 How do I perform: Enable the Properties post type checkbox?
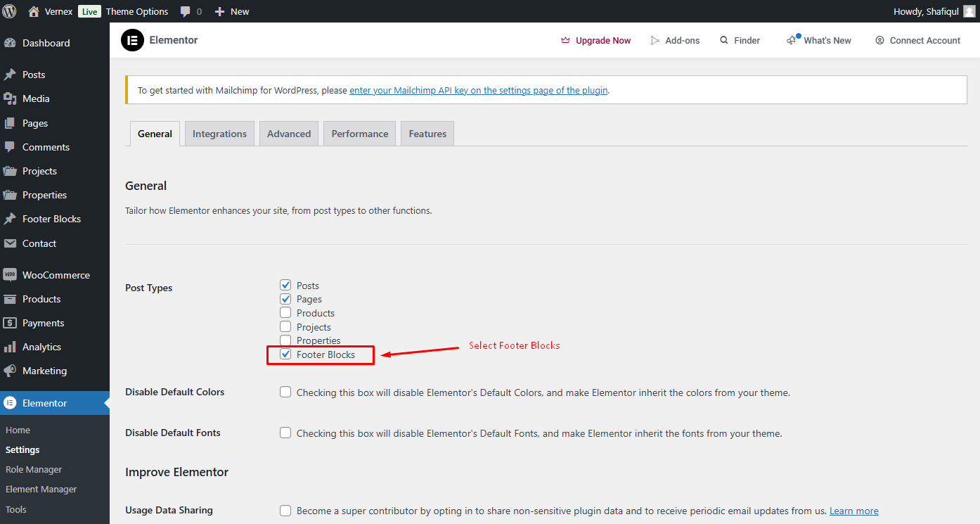coord(285,340)
